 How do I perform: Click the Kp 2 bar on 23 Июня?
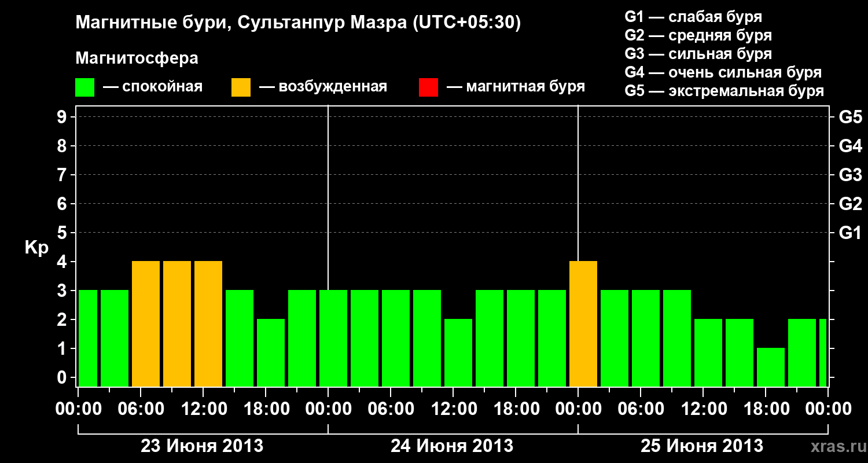coord(271,353)
